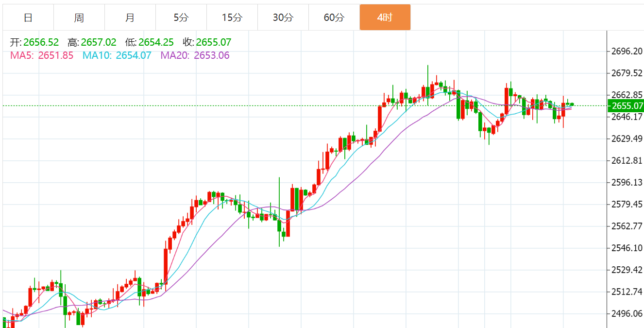Click the MA10 value 2654.07
Screen dimensions: 644x328
coord(134,55)
